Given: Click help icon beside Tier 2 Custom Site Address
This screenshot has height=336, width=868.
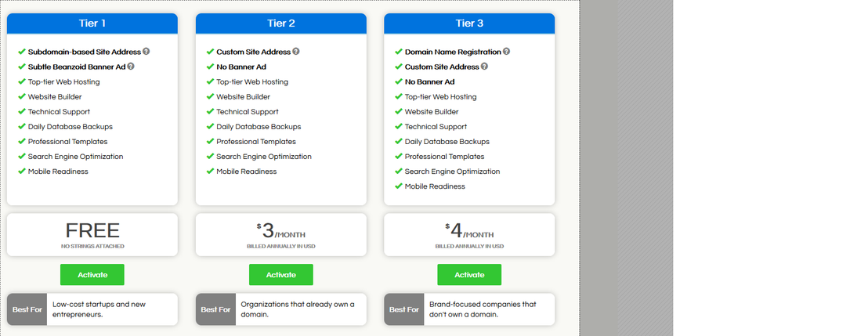Looking at the screenshot, I should pyautogui.click(x=296, y=52).
